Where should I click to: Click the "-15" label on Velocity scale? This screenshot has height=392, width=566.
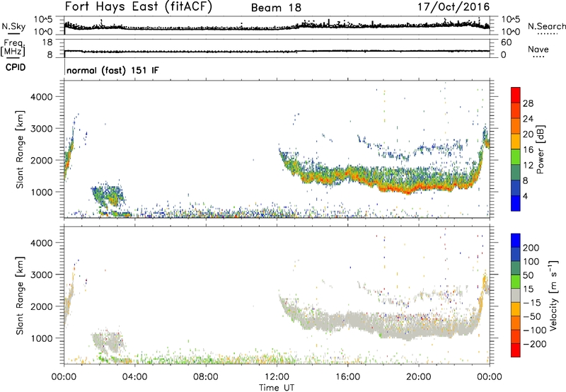click(x=532, y=303)
